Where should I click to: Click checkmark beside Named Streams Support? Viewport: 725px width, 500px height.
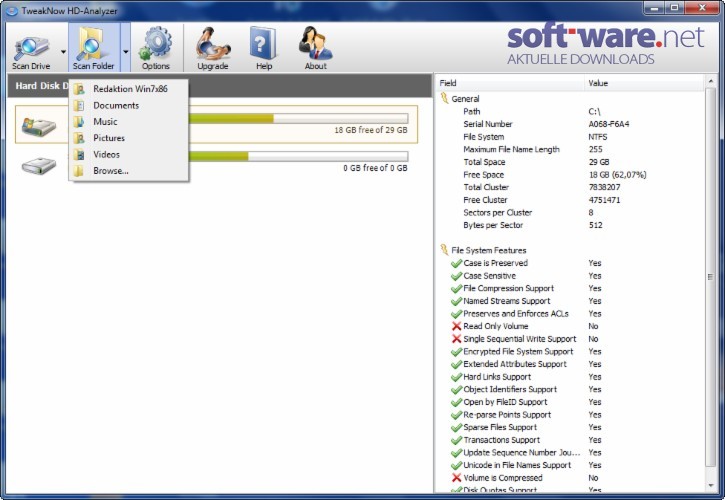tap(456, 301)
